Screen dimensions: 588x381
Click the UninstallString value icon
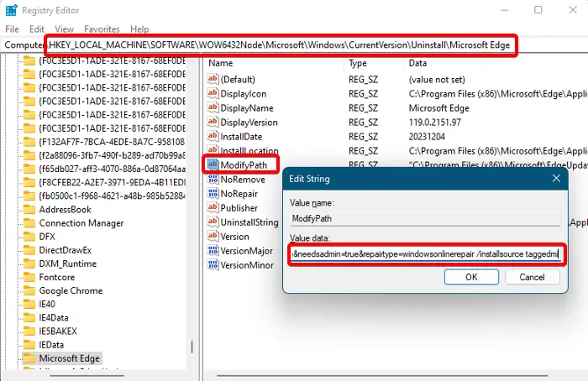pos(213,222)
